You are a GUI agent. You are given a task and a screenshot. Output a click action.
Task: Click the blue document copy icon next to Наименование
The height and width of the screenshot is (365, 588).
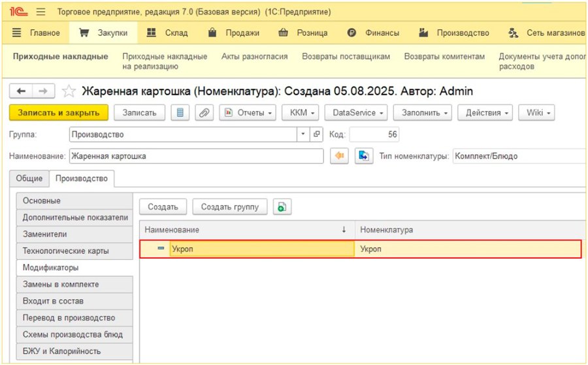point(364,156)
